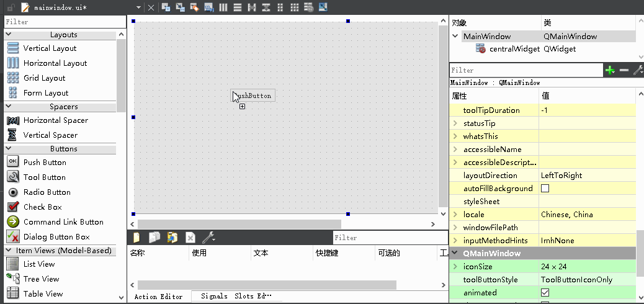Switch to Edit Buddies mode icon
The height and width of the screenshot is (304, 644).
(x=195, y=7)
